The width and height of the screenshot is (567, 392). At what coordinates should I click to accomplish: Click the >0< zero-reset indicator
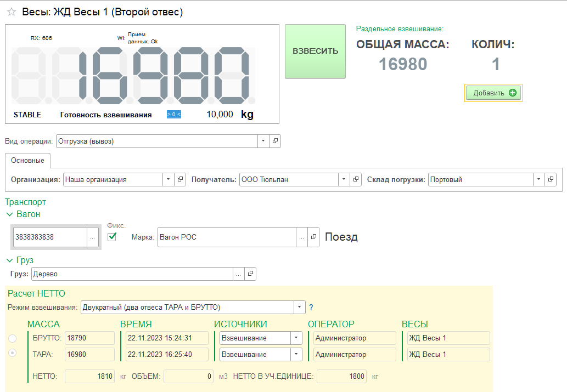pos(173,115)
